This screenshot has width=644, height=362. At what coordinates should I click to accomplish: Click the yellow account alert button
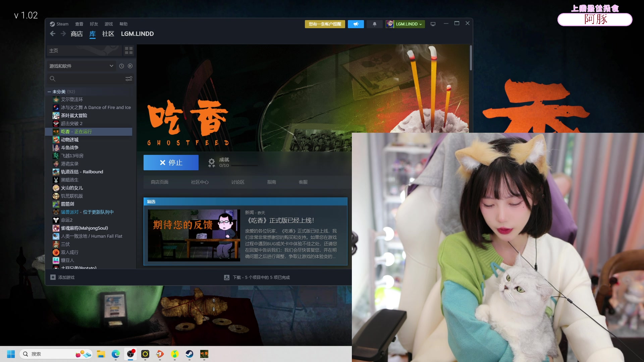pyautogui.click(x=325, y=24)
